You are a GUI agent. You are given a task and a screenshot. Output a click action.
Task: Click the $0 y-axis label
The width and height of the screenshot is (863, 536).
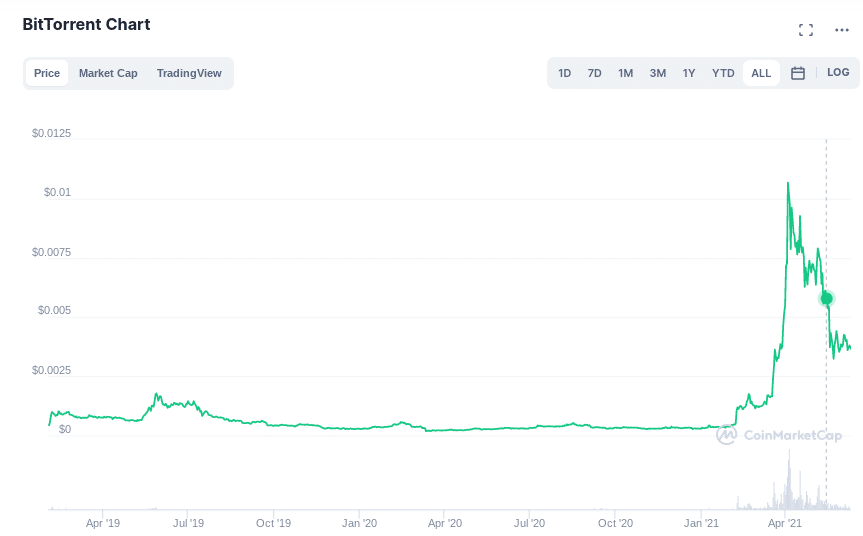(65, 429)
